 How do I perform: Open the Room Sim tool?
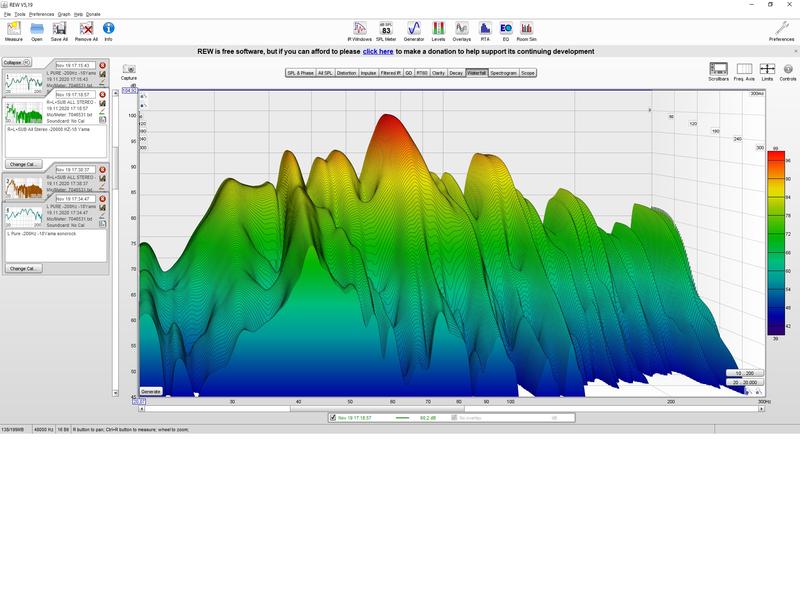coord(526,30)
